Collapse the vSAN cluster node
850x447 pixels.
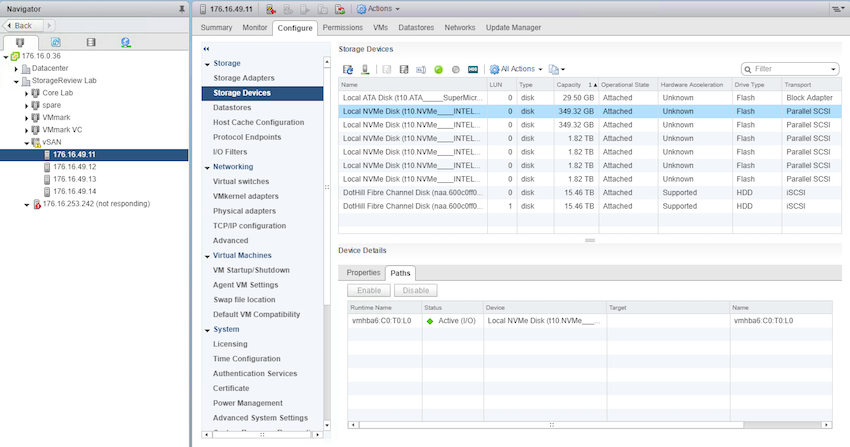pyautogui.click(x=26, y=143)
